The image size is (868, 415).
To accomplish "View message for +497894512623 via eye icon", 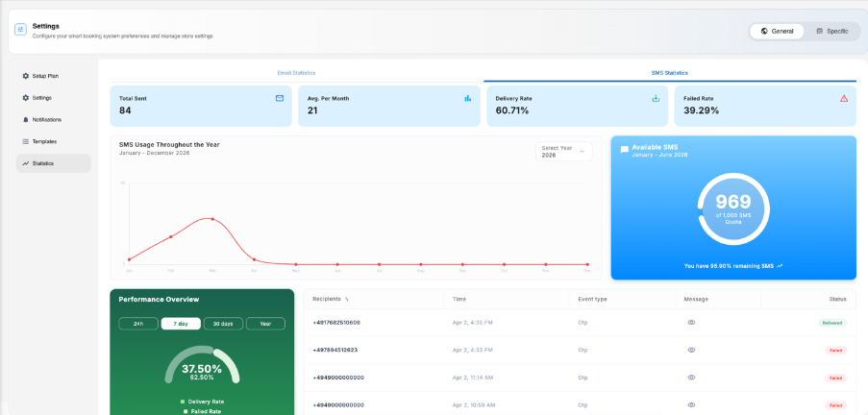I will [x=691, y=350].
